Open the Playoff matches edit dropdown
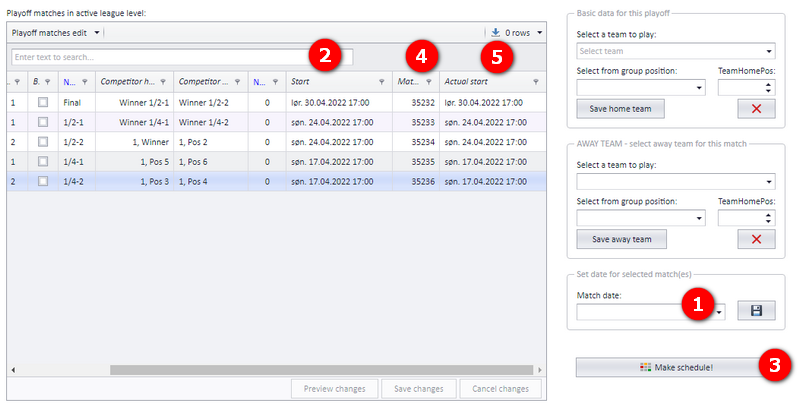 pos(56,33)
